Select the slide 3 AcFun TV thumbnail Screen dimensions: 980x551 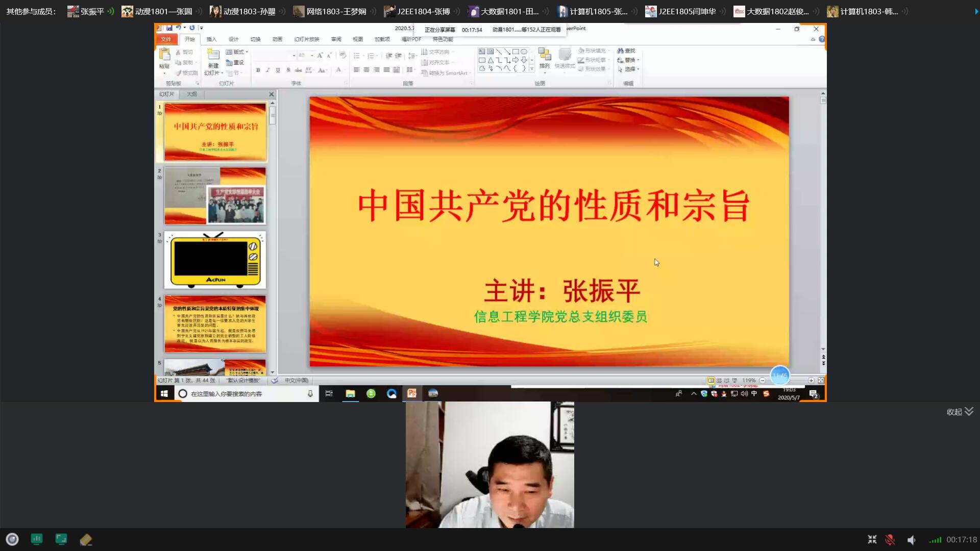coord(215,260)
